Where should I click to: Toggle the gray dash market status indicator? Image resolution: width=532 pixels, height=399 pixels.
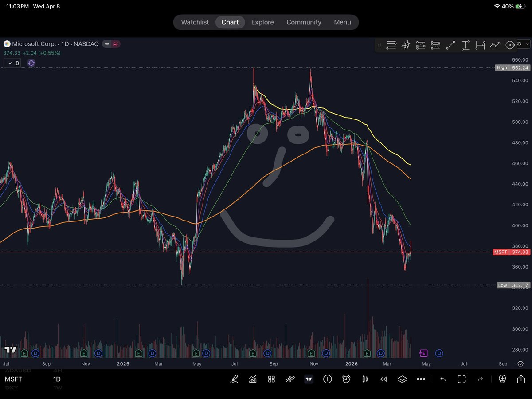[x=107, y=44]
